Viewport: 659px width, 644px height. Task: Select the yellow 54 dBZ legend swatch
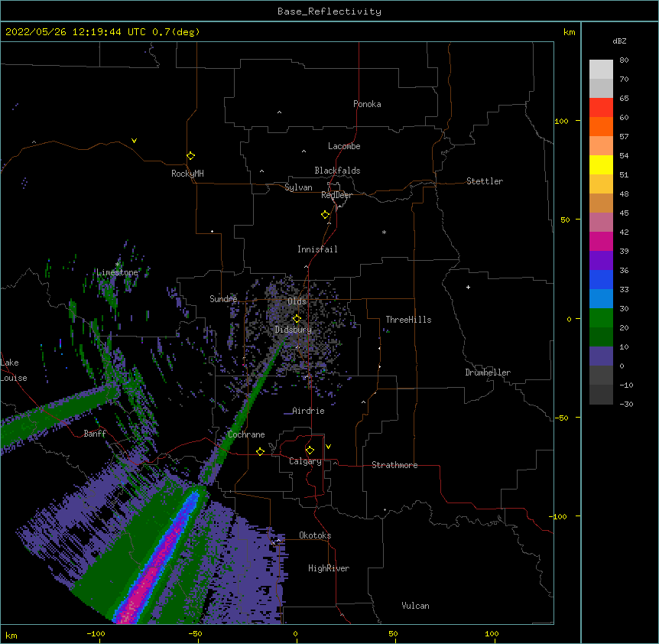601,164
